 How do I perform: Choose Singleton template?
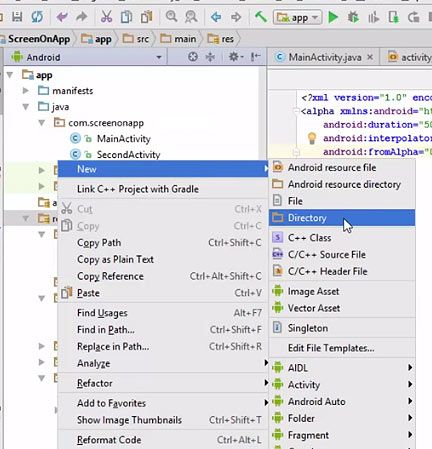pos(342,328)
